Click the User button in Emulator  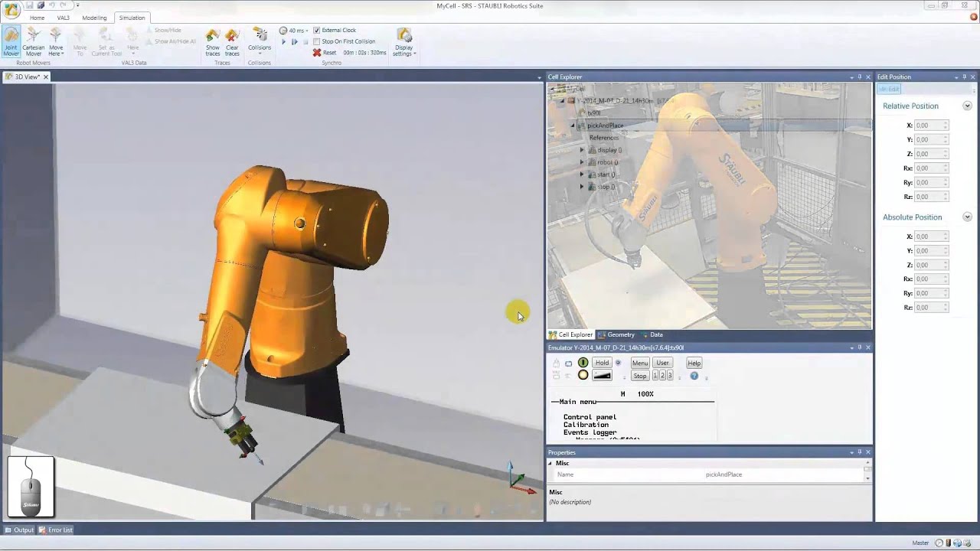662,363
